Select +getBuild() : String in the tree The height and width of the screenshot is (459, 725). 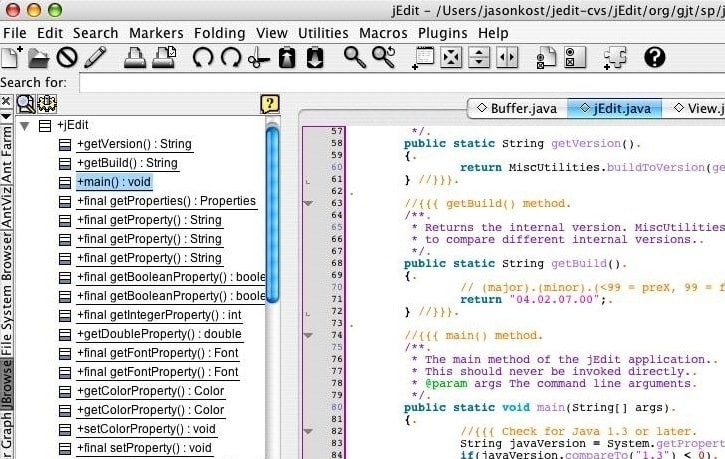pos(127,163)
